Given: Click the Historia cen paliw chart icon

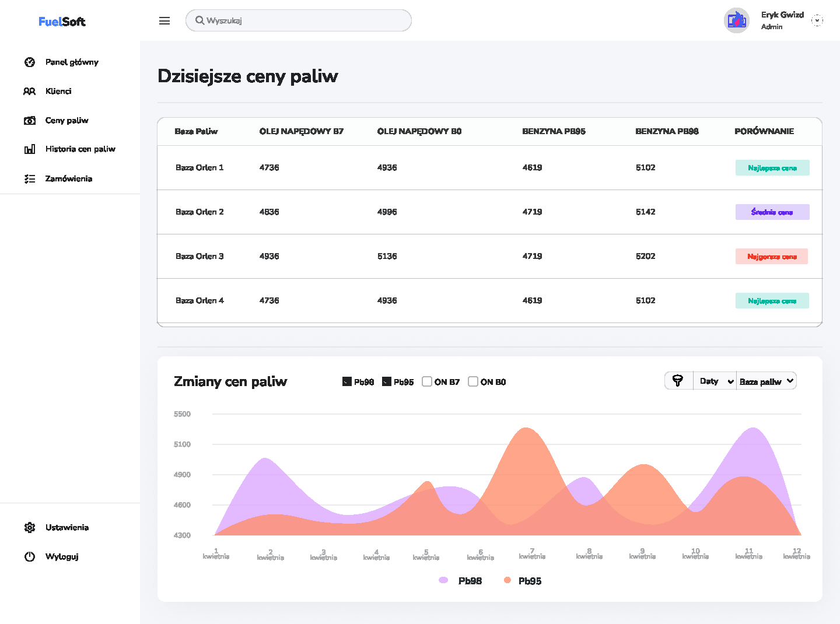Looking at the screenshot, I should click(x=30, y=149).
